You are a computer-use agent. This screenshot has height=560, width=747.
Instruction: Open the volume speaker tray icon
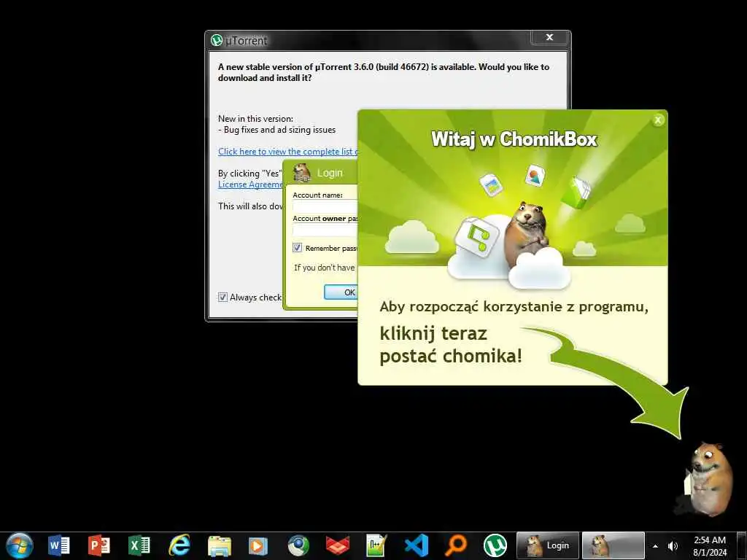tap(673, 546)
